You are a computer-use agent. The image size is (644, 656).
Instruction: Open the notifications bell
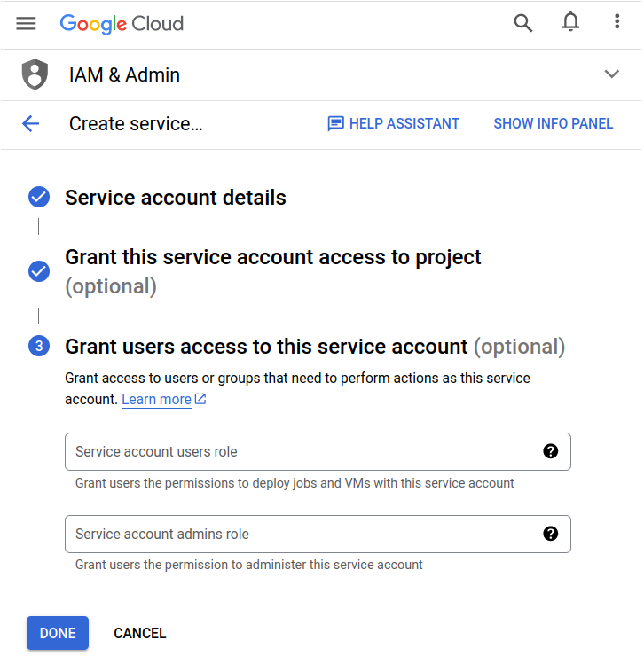click(x=570, y=23)
